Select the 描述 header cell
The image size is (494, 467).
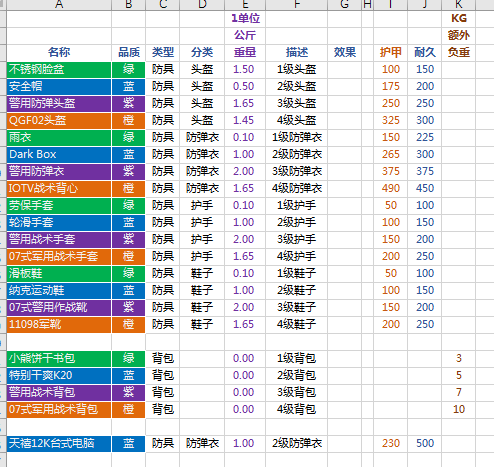297,53
